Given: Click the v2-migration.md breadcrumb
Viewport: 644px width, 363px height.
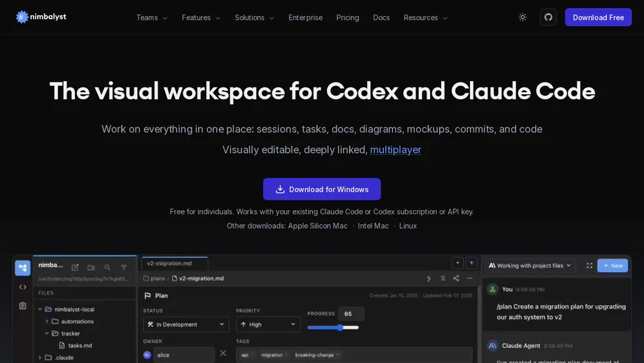Looking at the screenshot, I should click(x=198, y=278).
